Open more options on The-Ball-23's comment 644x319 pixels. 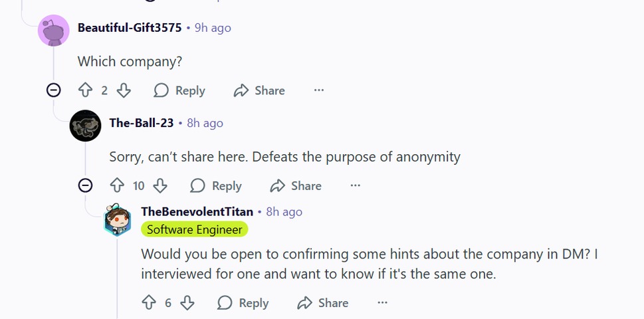tap(356, 185)
